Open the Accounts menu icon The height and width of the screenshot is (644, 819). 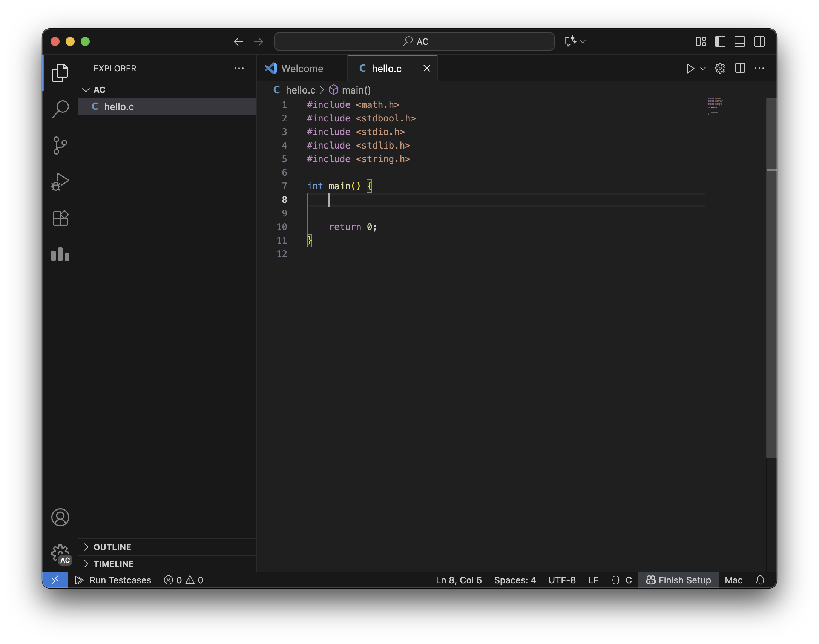pos(60,517)
